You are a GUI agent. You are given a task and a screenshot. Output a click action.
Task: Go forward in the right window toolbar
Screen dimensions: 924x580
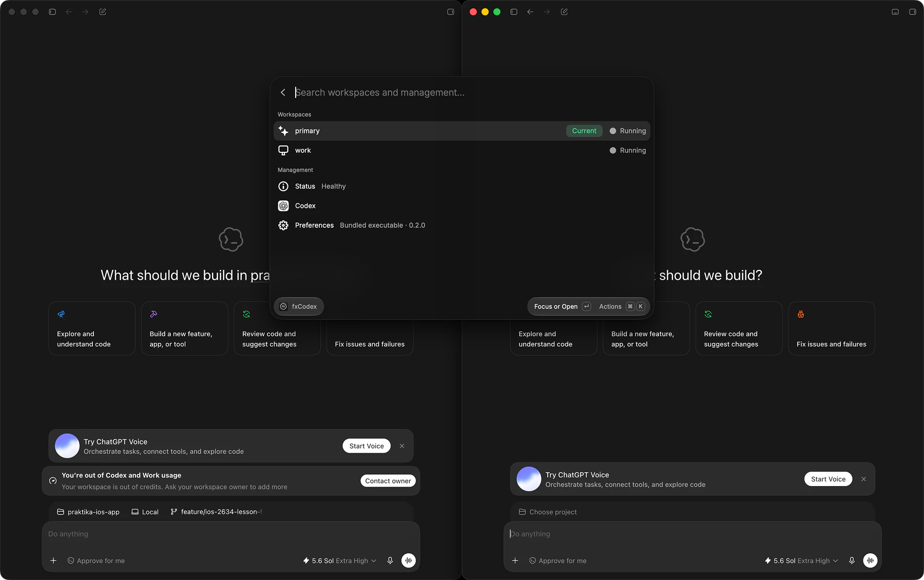547,12
